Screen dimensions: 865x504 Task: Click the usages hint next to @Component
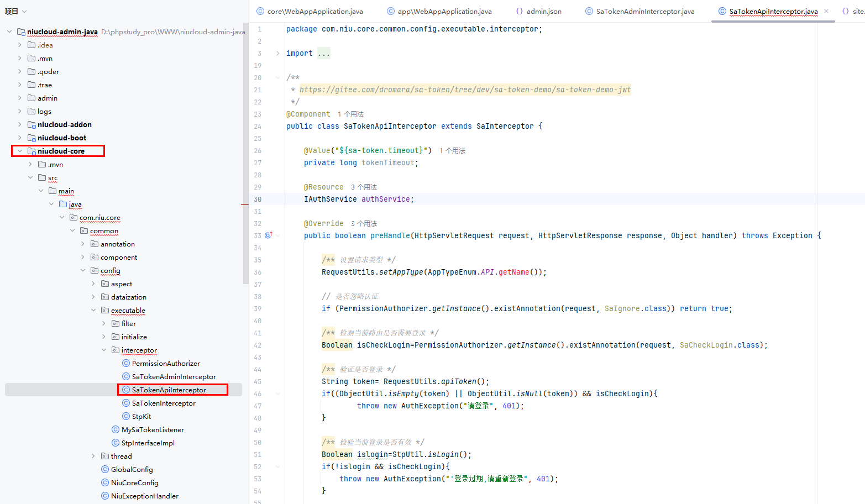[350, 114]
